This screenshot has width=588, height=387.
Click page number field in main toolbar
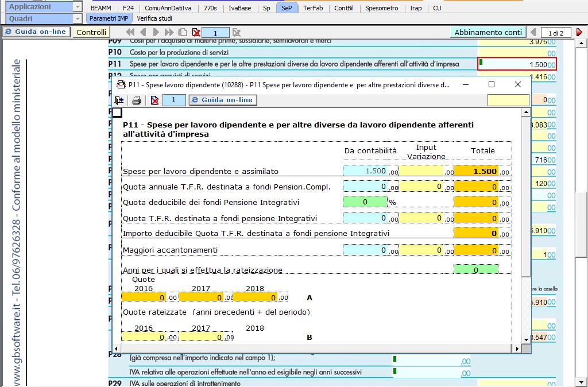(215, 33)
